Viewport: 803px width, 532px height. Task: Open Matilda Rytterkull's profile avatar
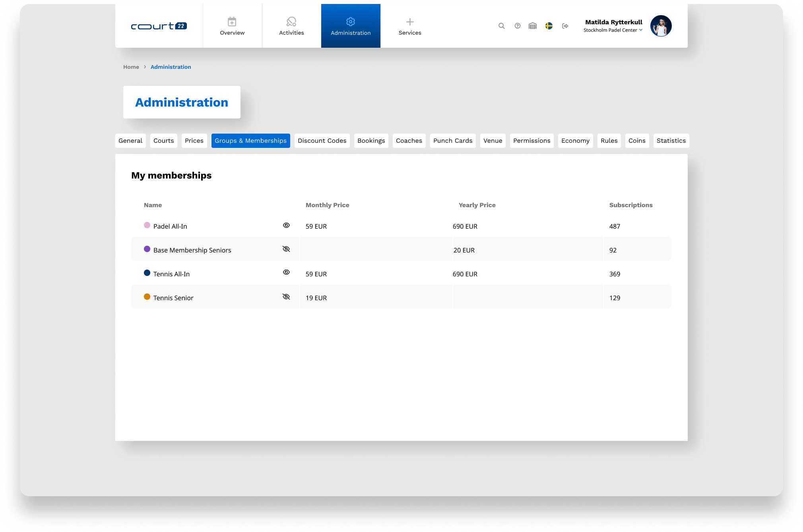point(661,26)
